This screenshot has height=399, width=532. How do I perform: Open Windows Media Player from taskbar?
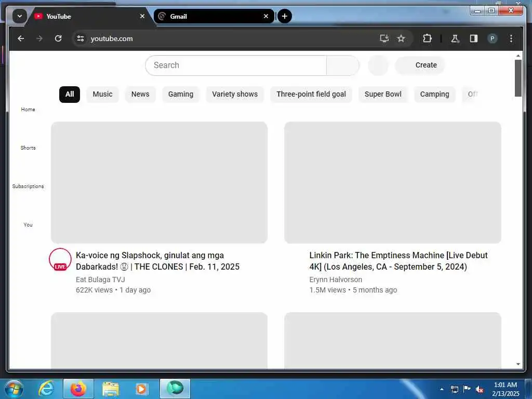click(x=141, y=389)
